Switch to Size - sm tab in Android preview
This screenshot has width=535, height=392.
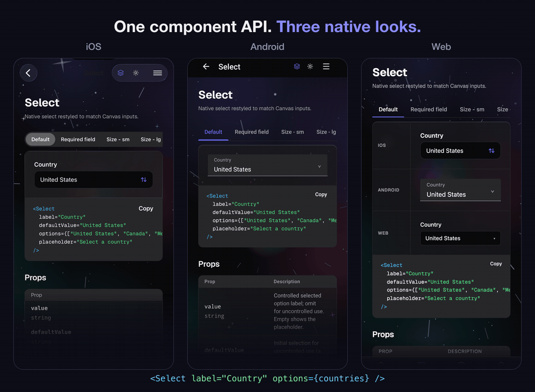click(292, 132)
